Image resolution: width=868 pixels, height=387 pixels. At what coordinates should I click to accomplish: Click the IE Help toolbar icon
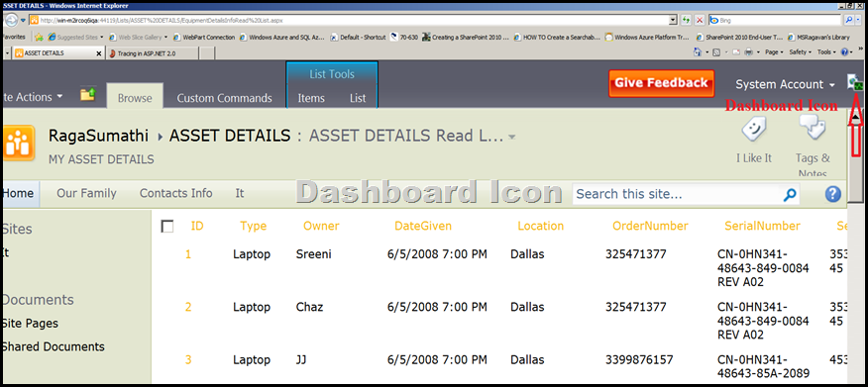[844, 52]
